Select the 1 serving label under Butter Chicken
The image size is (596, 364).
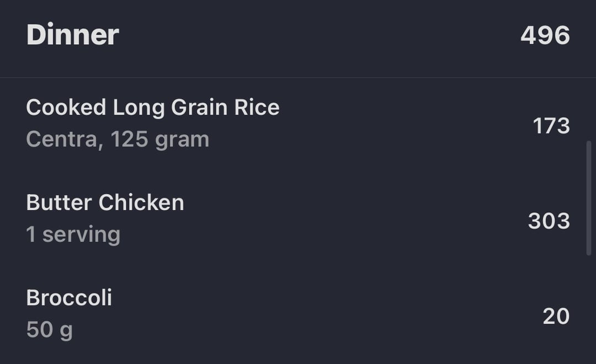73,234
